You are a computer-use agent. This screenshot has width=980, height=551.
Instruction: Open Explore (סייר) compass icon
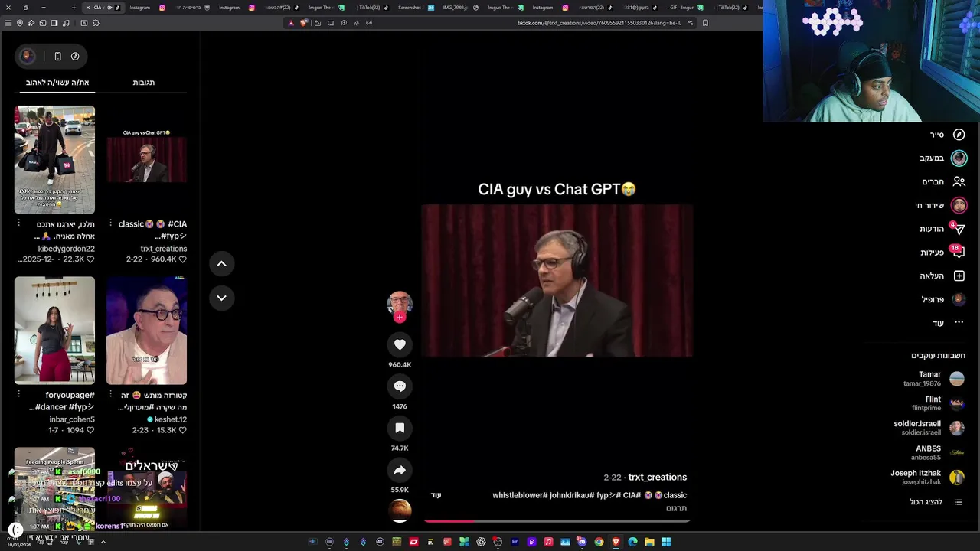click(x=959, y=135)
